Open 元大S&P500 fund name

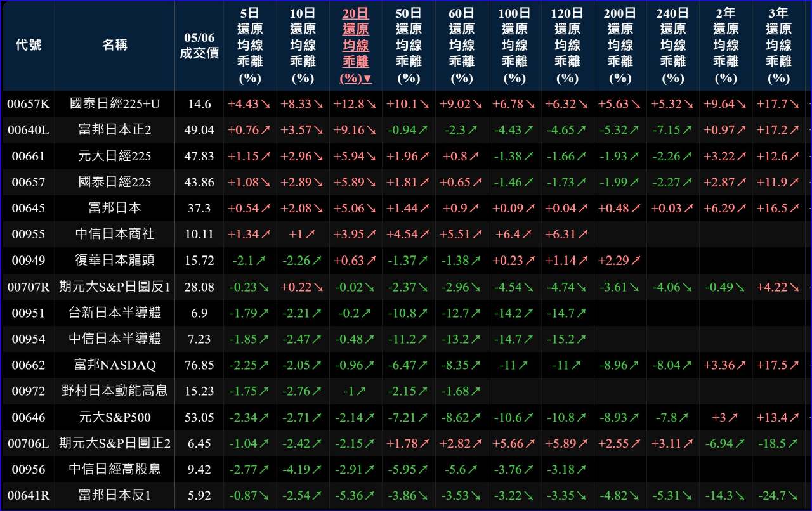click(x=114, y=418)
